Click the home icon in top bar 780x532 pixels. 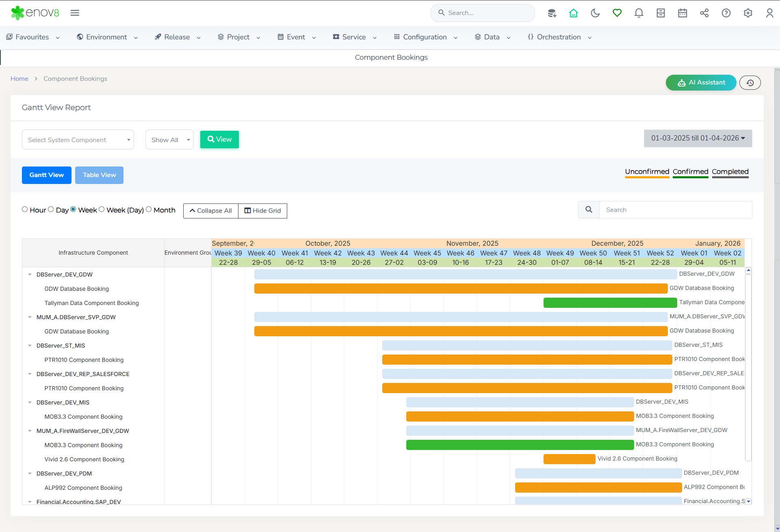(573, 13)
